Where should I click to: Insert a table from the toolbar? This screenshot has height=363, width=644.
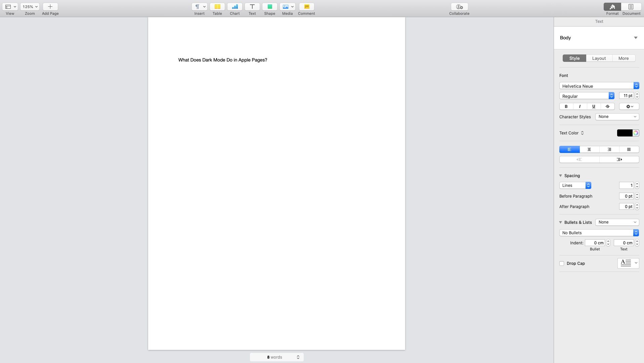tap(217, 7)
